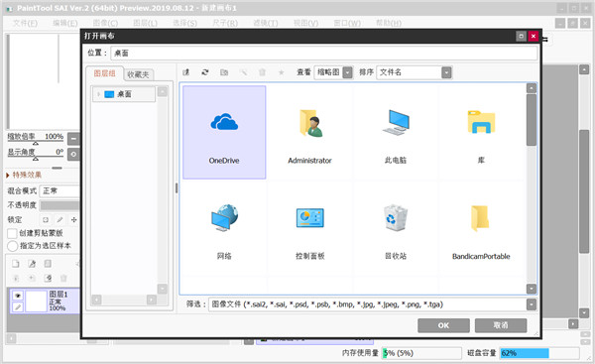Click the go-up-folder icon in dialog toolbar

186,72
